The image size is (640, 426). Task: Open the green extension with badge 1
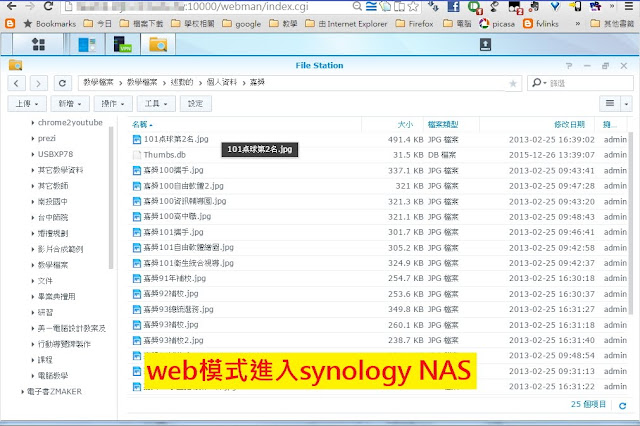pos(474,7)
